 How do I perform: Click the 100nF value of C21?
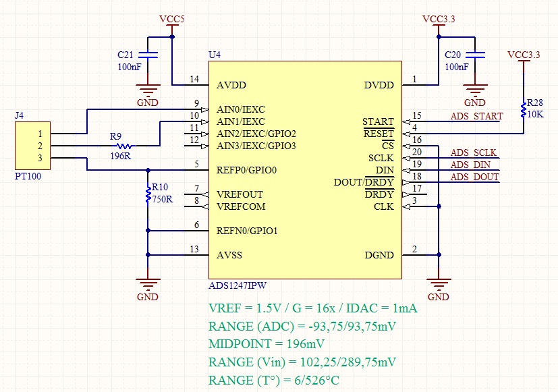[130, 67]
